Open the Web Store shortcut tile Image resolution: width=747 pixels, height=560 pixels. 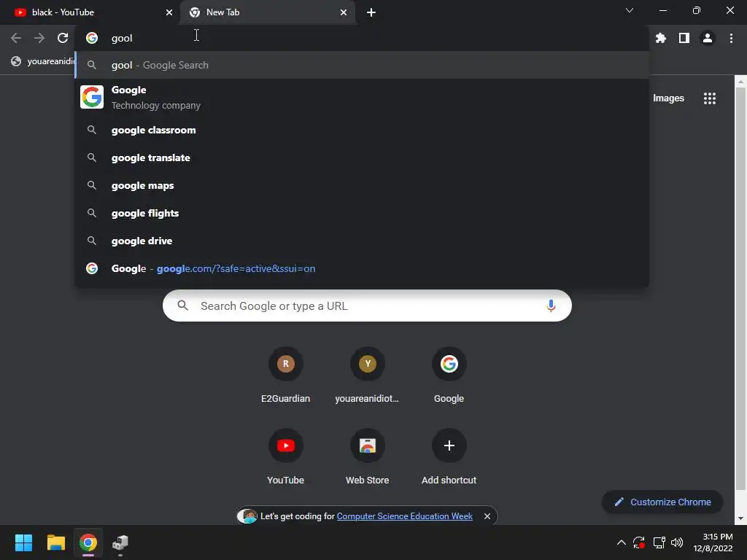click(x=368, y=458)
